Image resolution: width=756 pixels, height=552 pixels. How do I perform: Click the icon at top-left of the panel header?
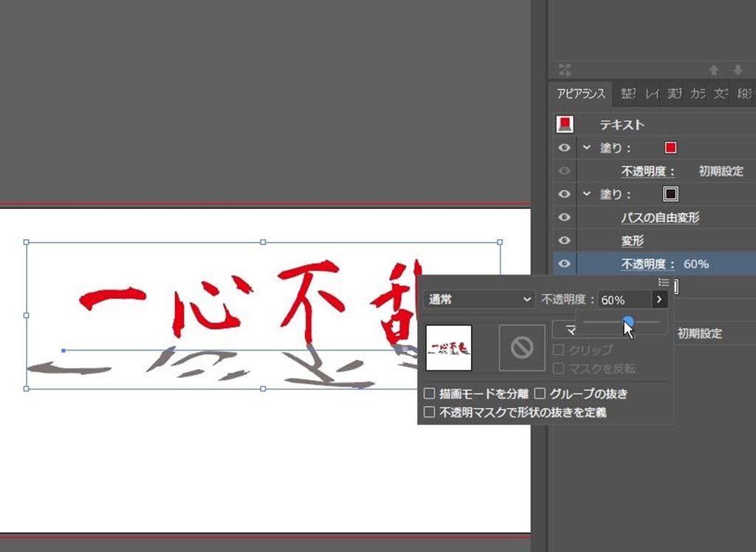[566, 71]
